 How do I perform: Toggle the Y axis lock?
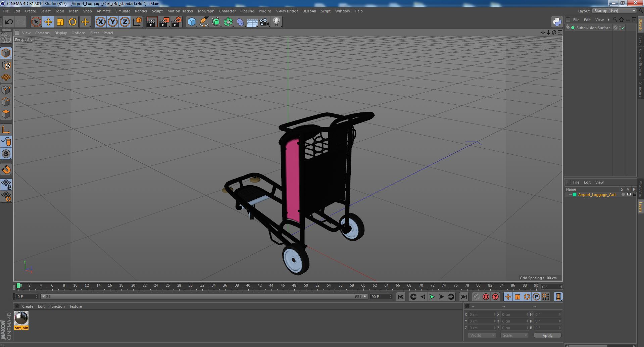[x=113, y=22]
